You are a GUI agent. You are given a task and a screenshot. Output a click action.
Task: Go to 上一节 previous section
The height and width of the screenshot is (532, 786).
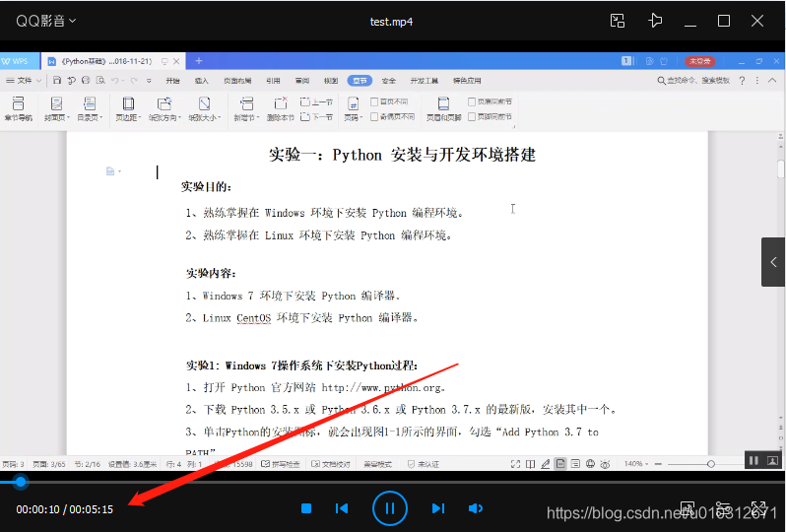pyautogui.click(x=316, y=101)
